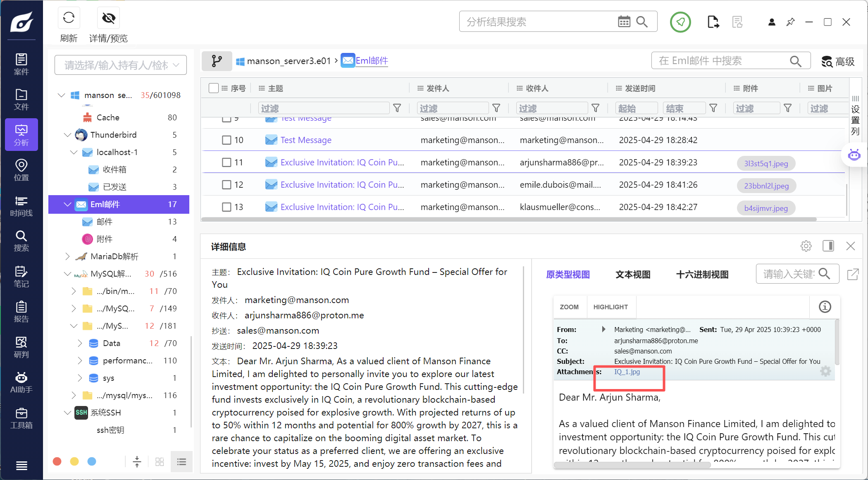Click the 3l3st5q1.jpeg attachment chip
Viewport: 868px width, 480px height.
[x=766, y=163]
